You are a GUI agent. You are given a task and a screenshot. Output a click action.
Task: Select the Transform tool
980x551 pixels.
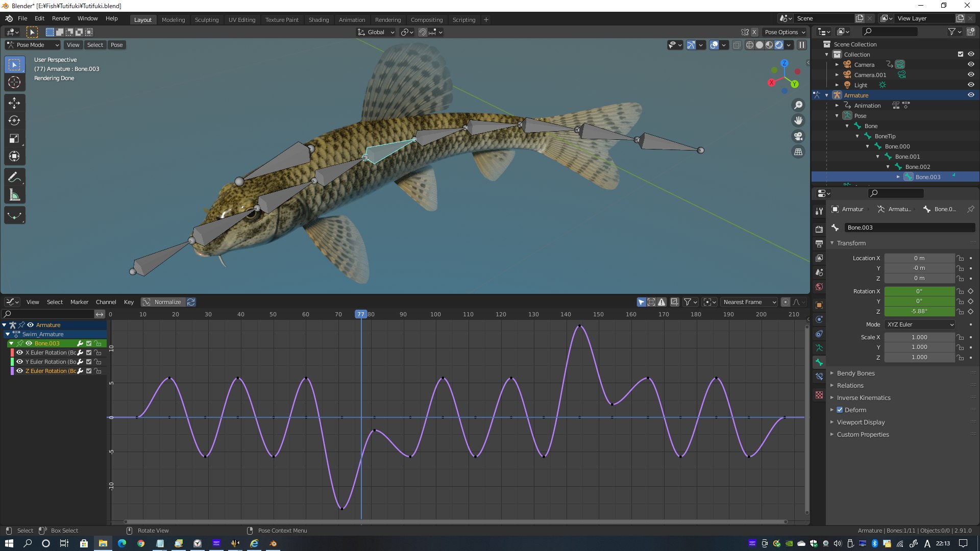(x=14, y=157)
